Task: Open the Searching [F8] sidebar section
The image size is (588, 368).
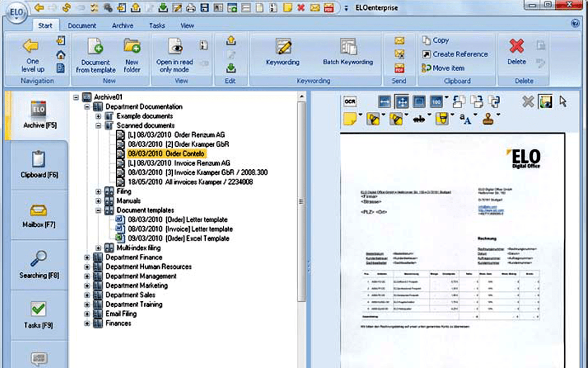Action: pos(39,265)
